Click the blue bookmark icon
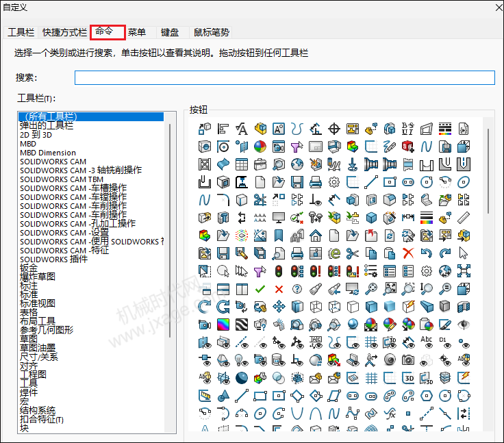Screen dimensions: 504x443 (x=278, y=236)
